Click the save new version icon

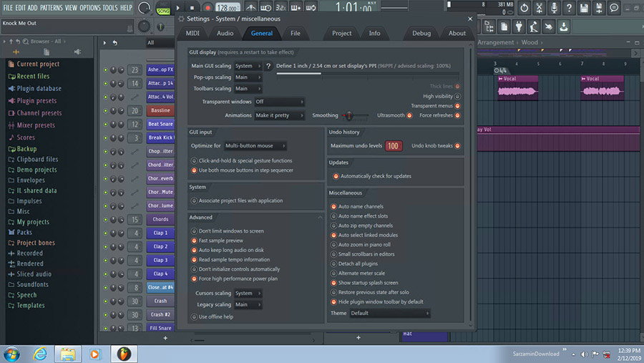599,7
